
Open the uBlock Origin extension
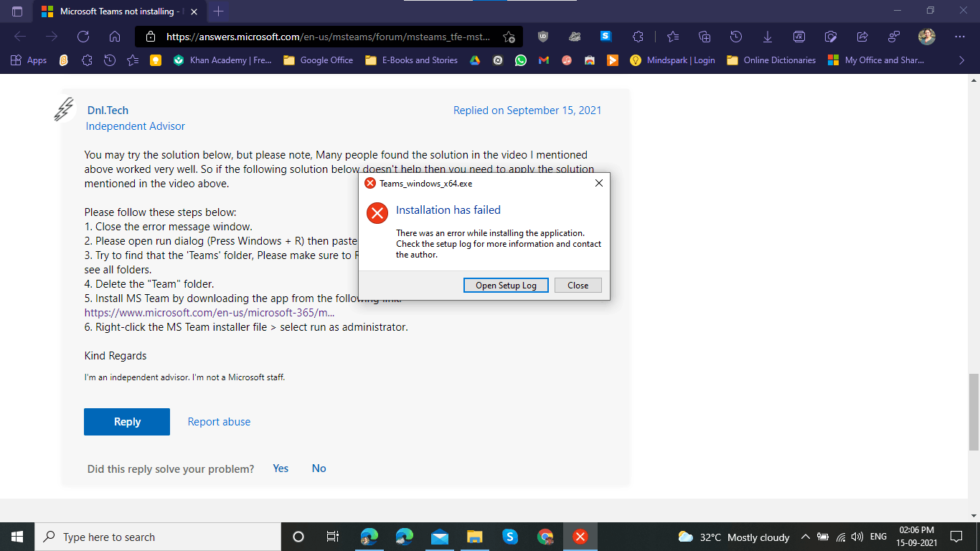(x=543, y=37)
